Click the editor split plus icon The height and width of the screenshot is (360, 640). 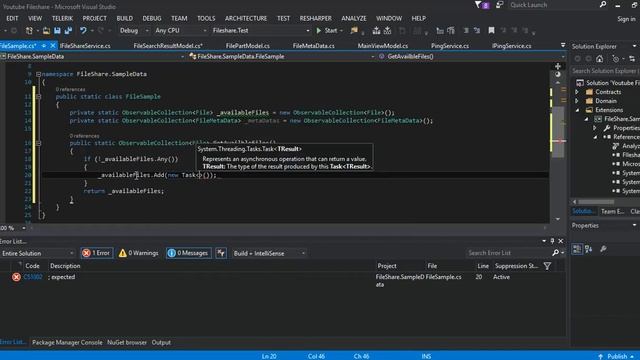coord(558,66)
